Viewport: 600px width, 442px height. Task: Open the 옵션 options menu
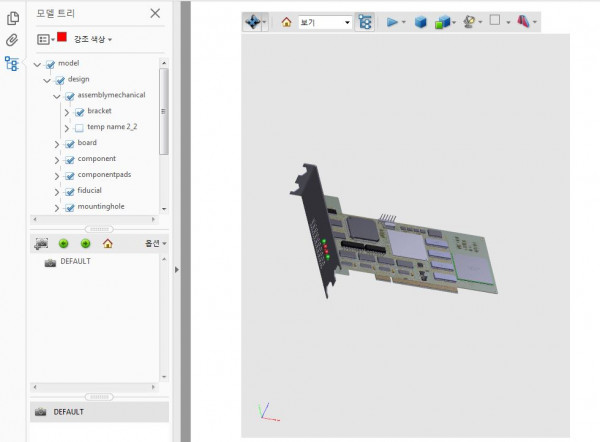(x=155, y=243)
